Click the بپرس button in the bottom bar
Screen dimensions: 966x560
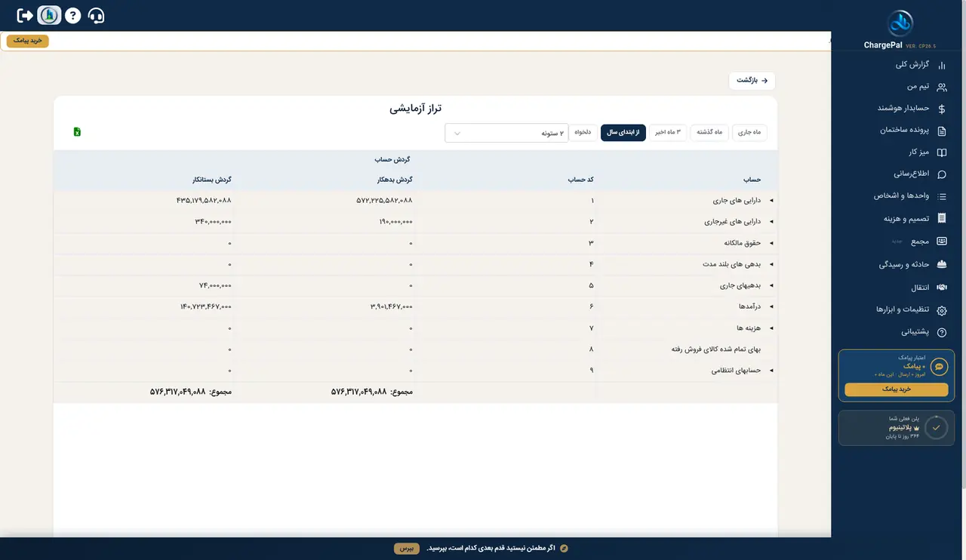tap(407, 548)
